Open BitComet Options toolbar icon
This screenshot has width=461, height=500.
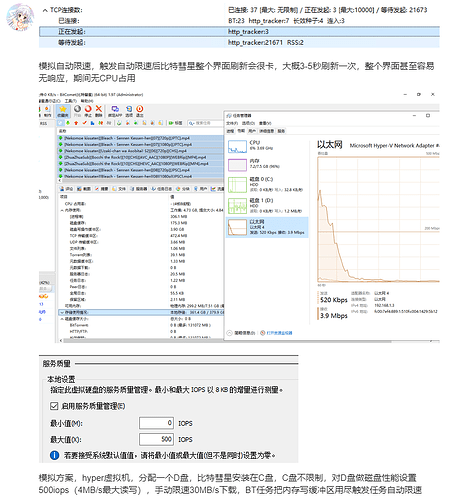129,111
